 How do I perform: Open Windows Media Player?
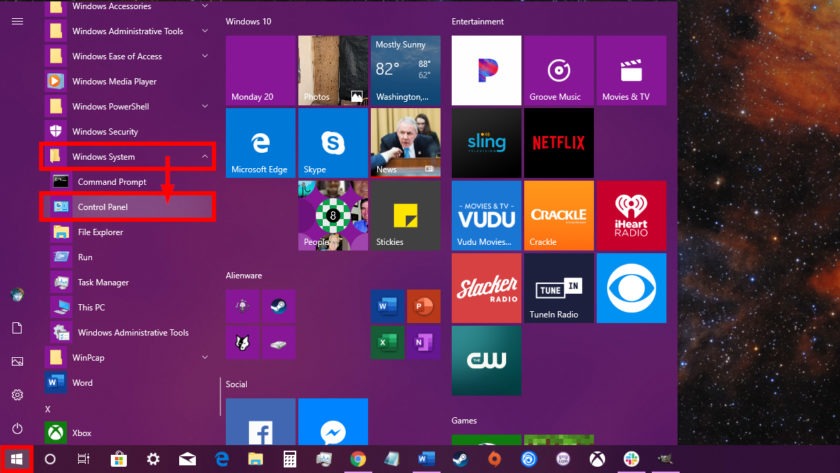[127, 81]
